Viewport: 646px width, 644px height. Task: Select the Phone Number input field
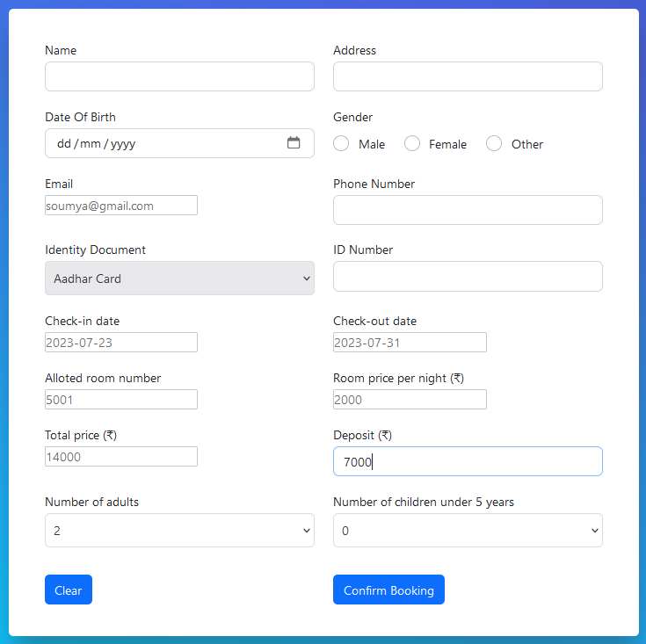[468, 210]
